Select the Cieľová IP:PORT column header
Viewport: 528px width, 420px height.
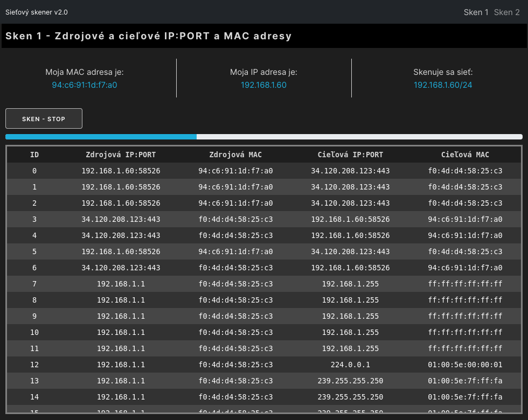(x=350, y=155)
